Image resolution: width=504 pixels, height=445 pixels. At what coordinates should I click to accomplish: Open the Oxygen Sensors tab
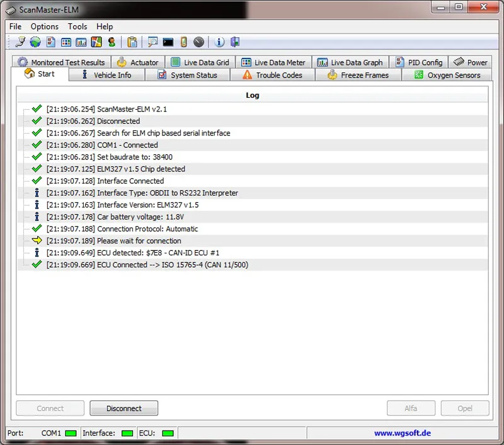coord(447,75)
